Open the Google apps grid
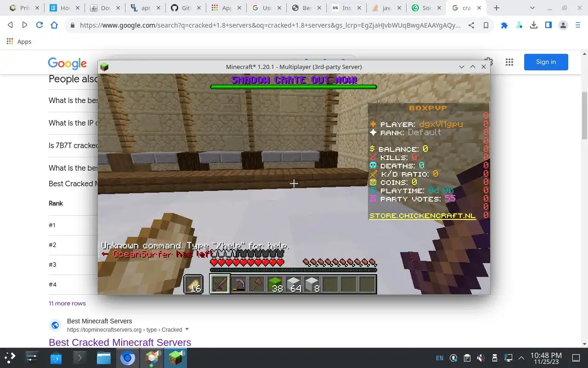 509,62
